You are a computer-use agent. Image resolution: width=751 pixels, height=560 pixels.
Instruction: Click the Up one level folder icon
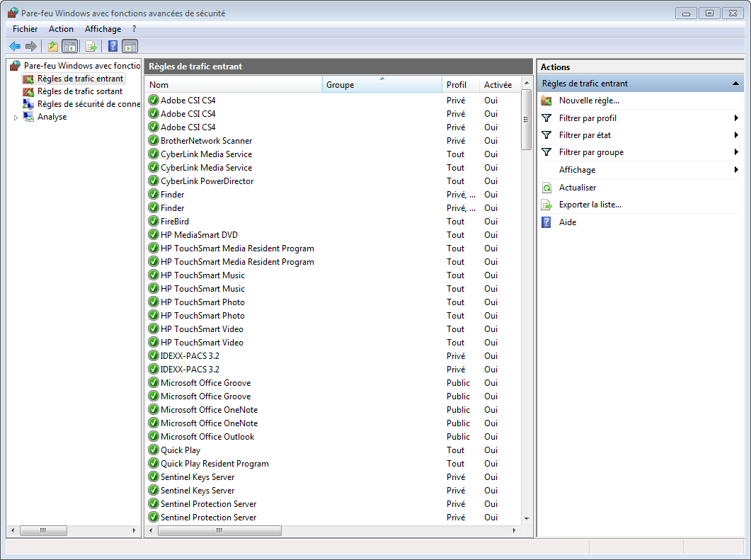point(52,47)
